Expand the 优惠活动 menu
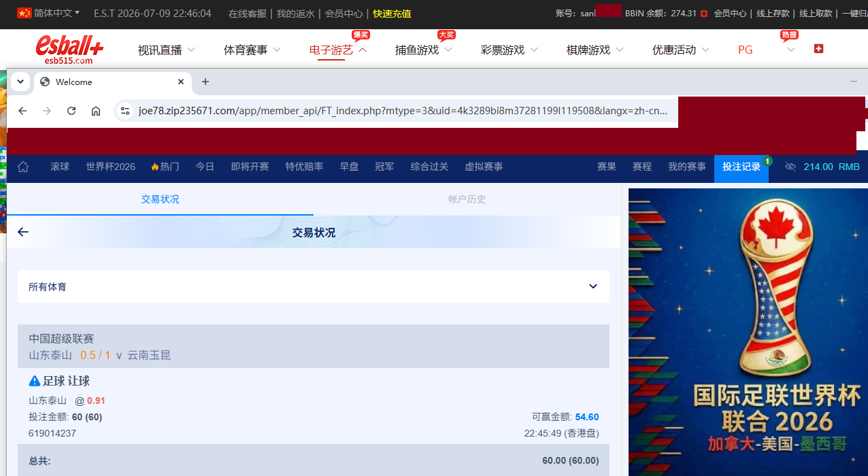The height and width of the screenshot is (476, 868). (680, 50)
